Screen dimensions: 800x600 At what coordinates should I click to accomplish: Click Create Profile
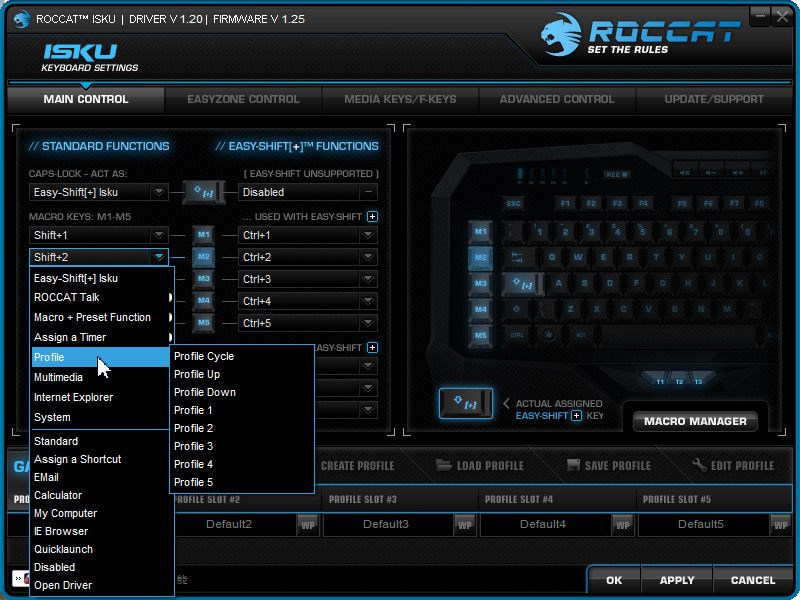(x=357, y=465)
